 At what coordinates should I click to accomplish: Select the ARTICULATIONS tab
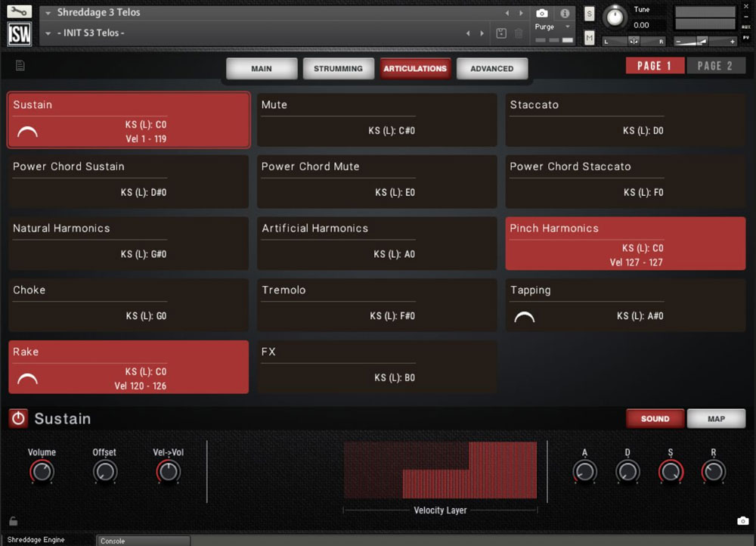[415, 69]
